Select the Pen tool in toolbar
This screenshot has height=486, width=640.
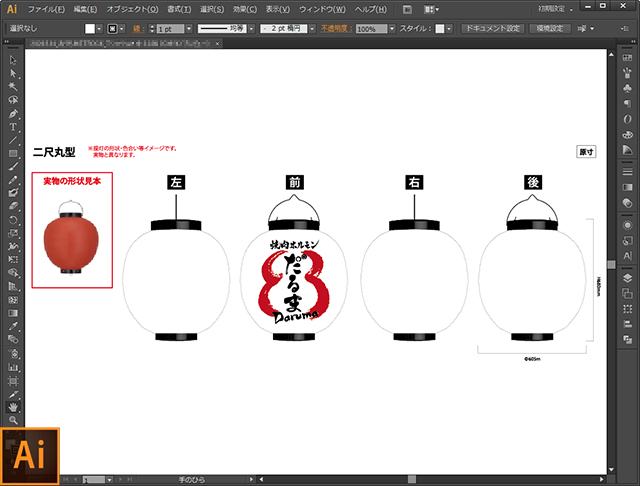[13, 113]
